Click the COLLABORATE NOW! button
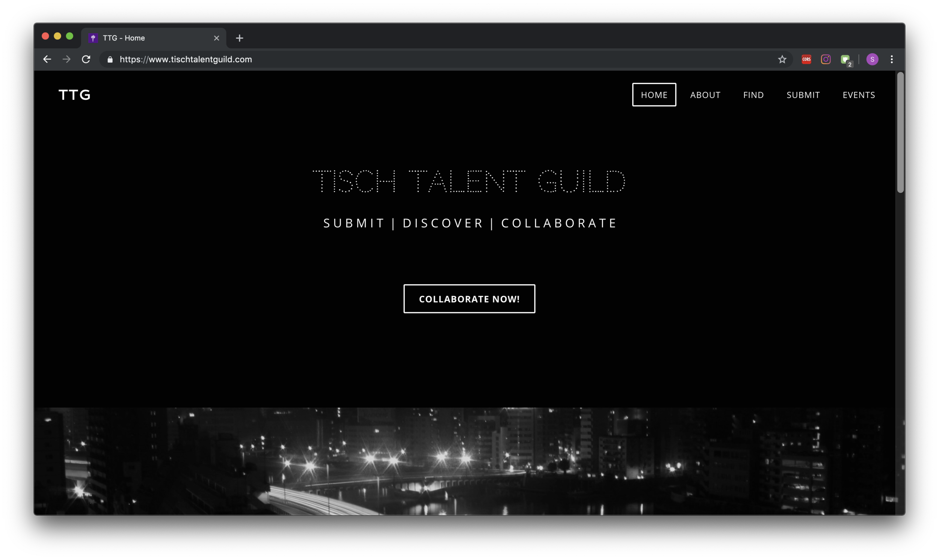This screenshot has height=560, width=939. [469, 298]
